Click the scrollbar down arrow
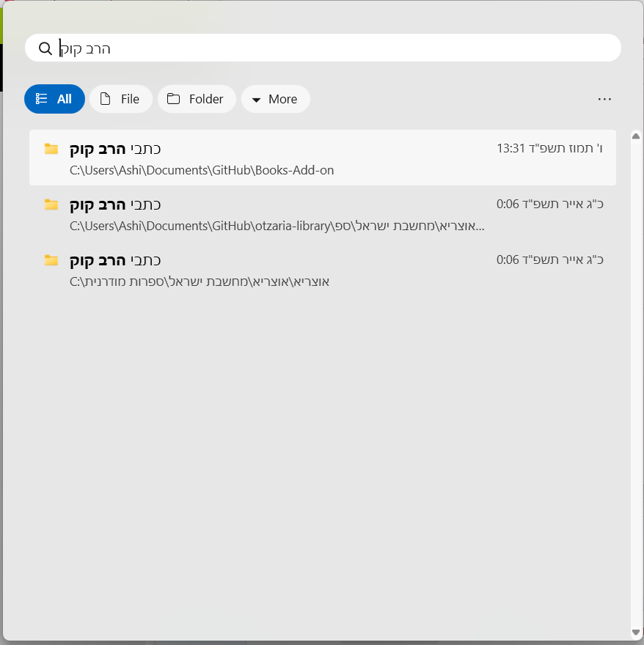Screen dimensions: 644x645 [635, 632]
